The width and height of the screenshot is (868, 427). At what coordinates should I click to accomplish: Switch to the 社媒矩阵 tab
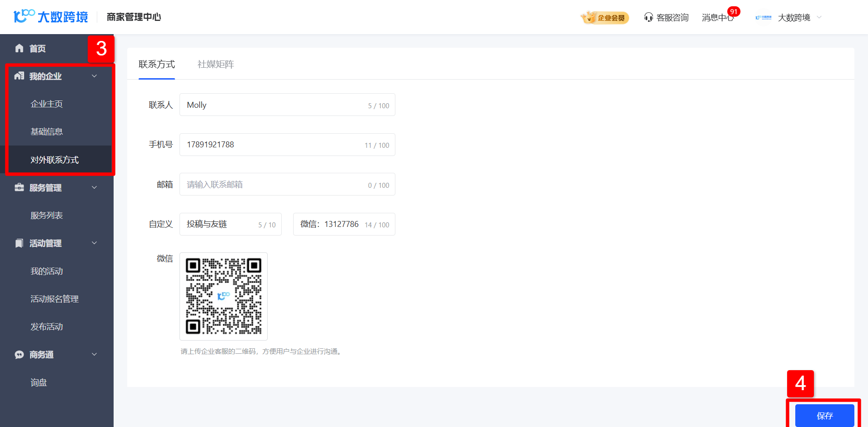[x=216, y=64]
